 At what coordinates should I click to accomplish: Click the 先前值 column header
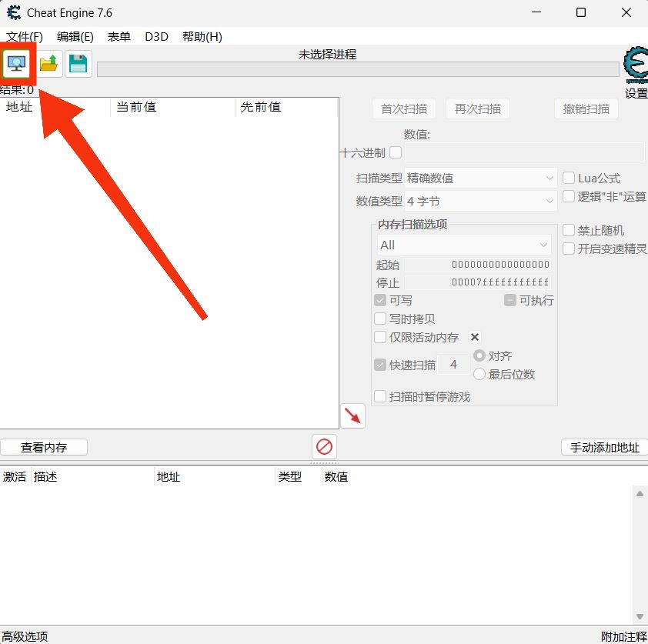287,107
